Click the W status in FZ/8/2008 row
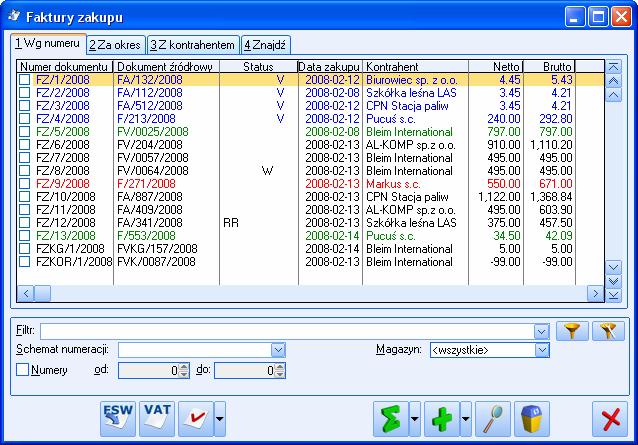This screenshot has height=445, width=638. (267, 171)
